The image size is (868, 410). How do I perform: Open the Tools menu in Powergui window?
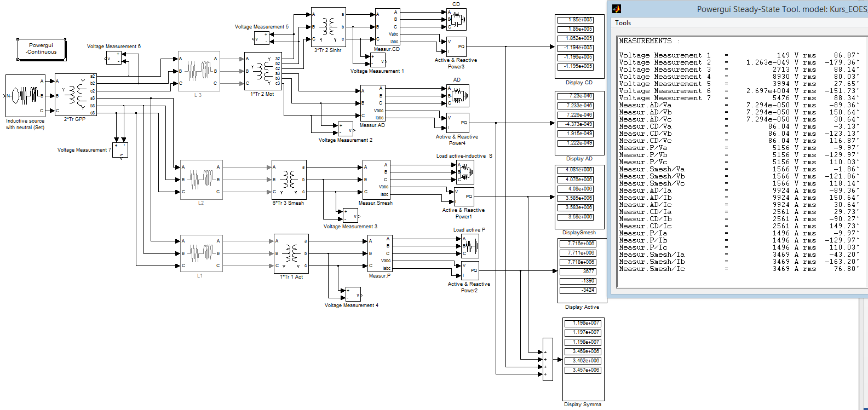(x=623, y=23)
